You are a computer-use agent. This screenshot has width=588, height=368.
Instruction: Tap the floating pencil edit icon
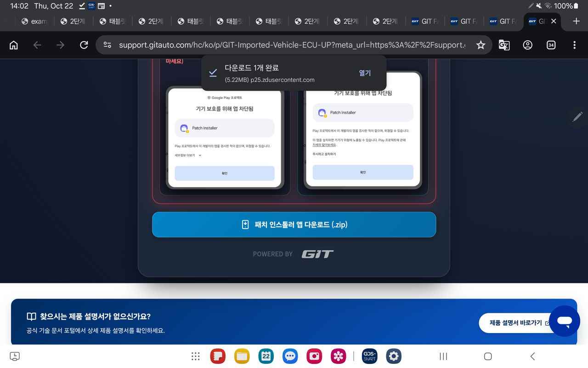click(577, 116)
